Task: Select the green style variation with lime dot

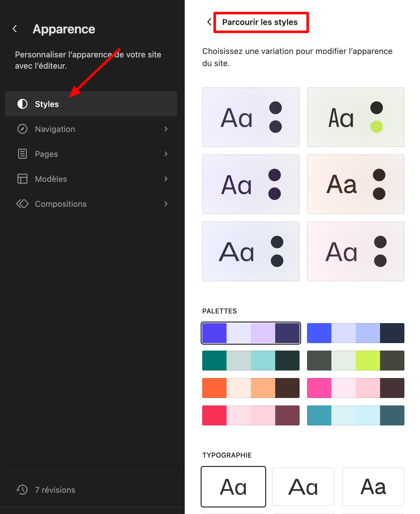Action: [x=356, y=117]
